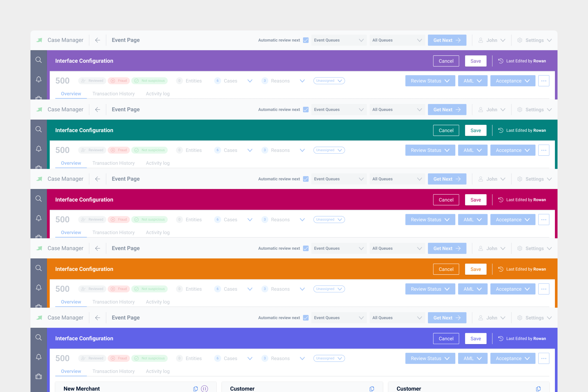The height and width of the screenshot is (392, 588).
Task: Toggle Automatic review next checkbox in the orange panel's header
Action: tap(305, 248)
